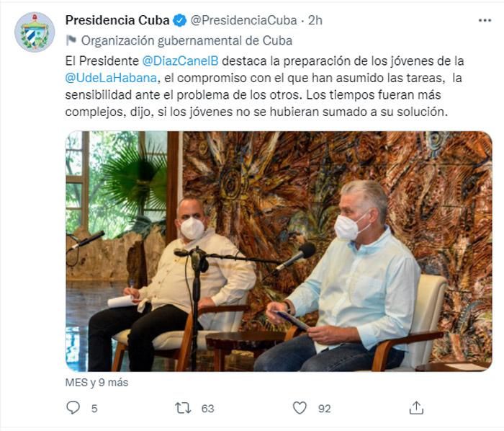
Task: Open the @DiazCanelB mention link
Action: pos(180,61)
